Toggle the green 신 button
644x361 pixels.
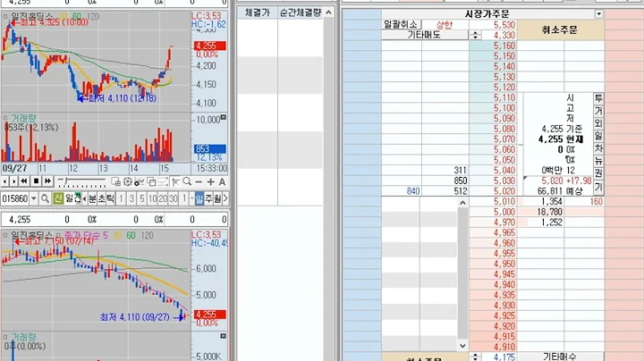[x=58, y=199]
